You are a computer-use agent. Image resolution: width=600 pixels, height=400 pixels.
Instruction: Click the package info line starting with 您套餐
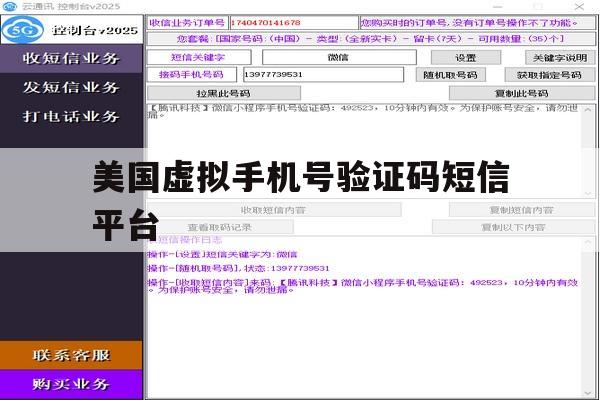[x=370, y=39]
